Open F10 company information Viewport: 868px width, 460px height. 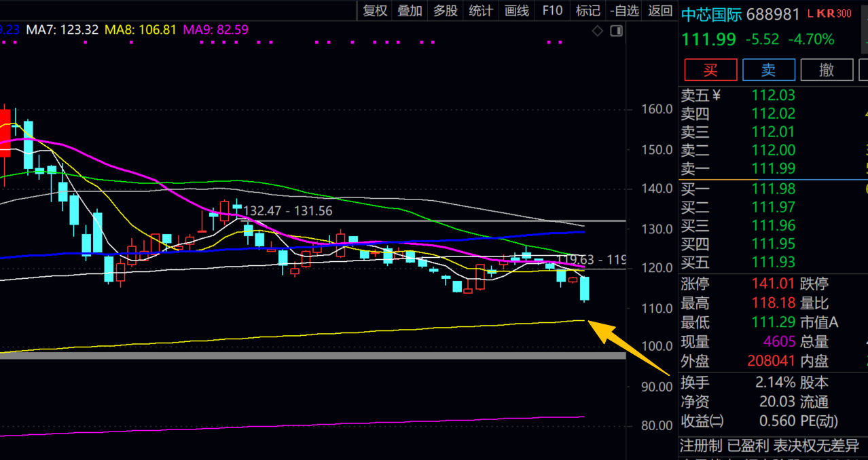(552, 10)
